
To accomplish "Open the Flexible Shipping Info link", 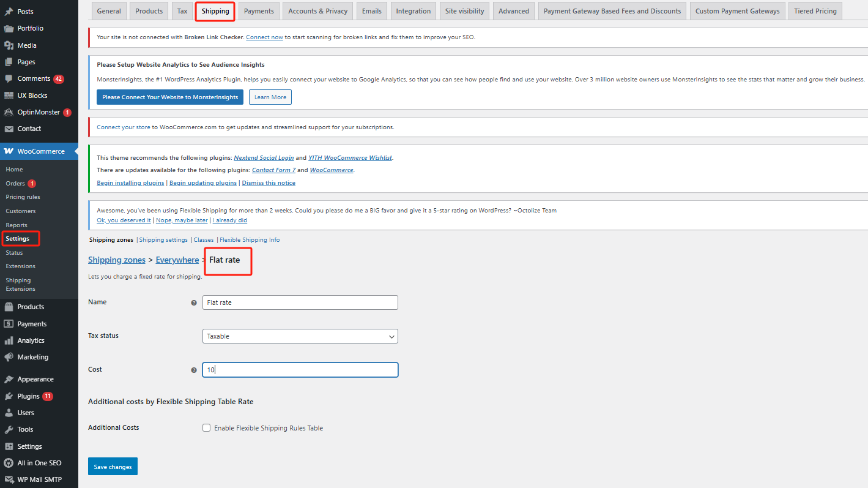I will (x=250, y=240).
